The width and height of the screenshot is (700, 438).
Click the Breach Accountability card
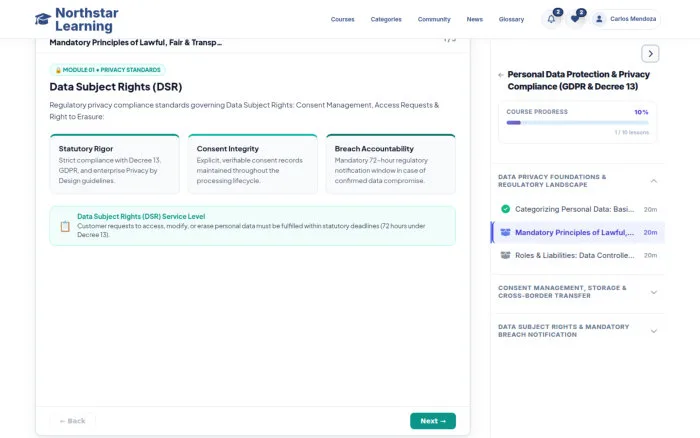[391, 164]
